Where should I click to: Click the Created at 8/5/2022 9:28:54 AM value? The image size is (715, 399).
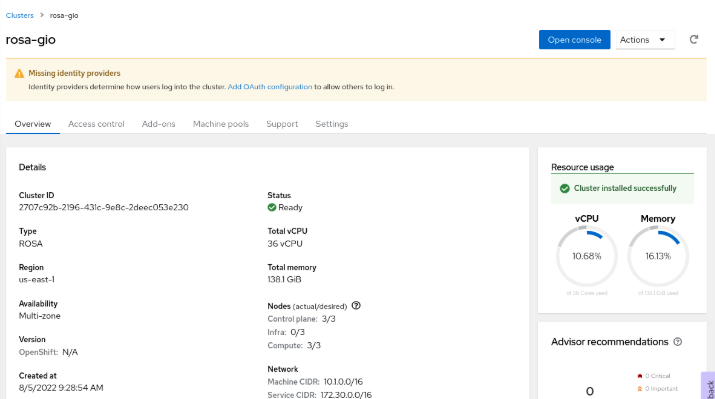coord(61,388)
